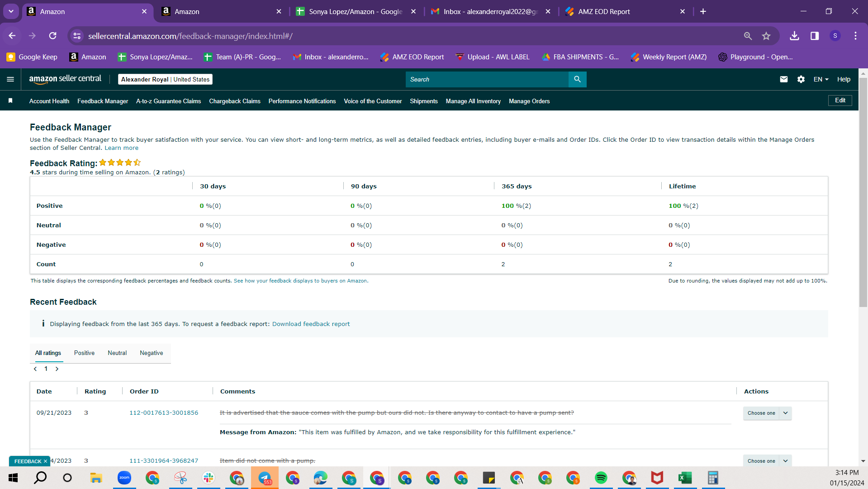Open Spotify from the taskbar
The width and height of the screenshot is (868, 489).
click(x=601, y=478)
